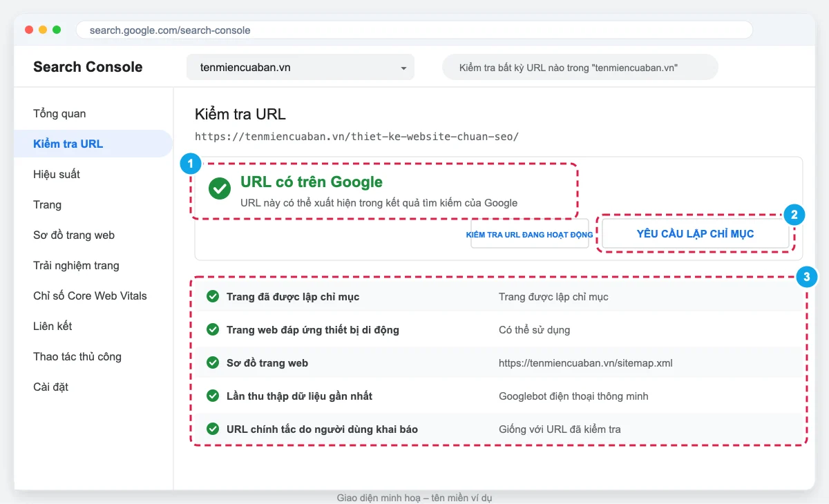The height and width of the screenshot is (504, 829).
Task: Click the 'URL này có thể xuất hiện' description text
Action: [x=379, y=203]
